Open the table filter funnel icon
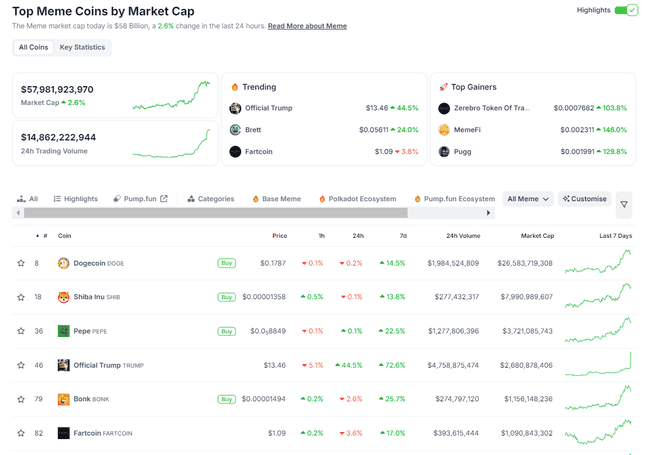The width and height of the screenshot is (650, 455). (x=624, y=204)
